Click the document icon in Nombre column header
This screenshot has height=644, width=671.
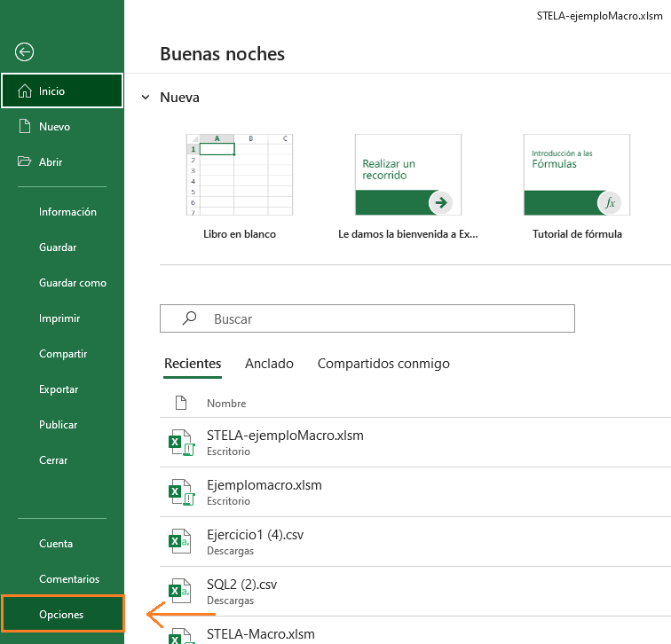point(181,403)
